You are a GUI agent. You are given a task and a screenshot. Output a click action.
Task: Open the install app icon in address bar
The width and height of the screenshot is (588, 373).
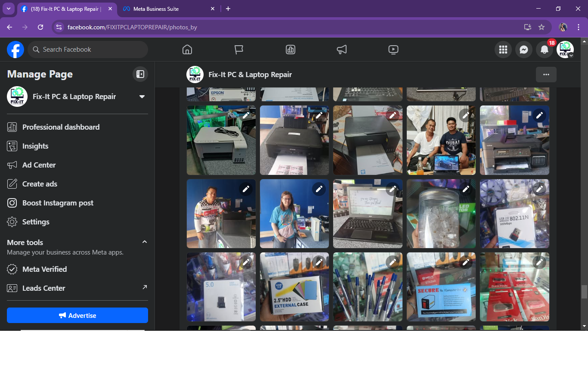pyautogui.click(x=527, y=27)
